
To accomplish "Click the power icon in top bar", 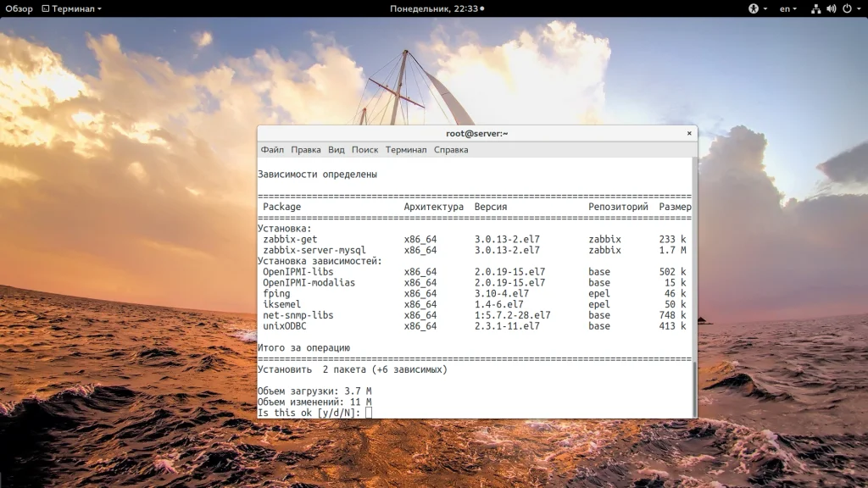I will click(x=845, y=8).
